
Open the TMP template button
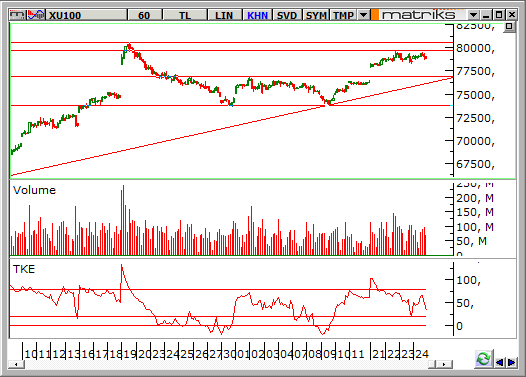coord(343,15)
